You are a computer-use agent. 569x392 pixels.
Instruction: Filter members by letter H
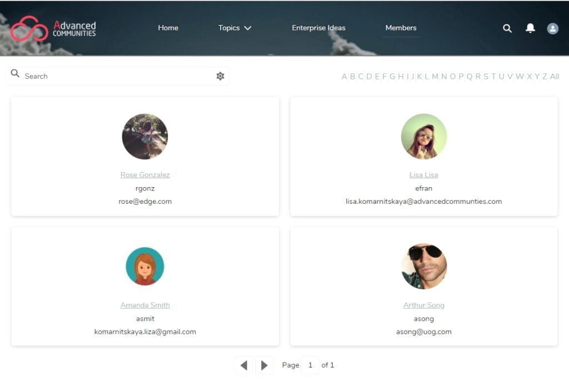point(401,77)
